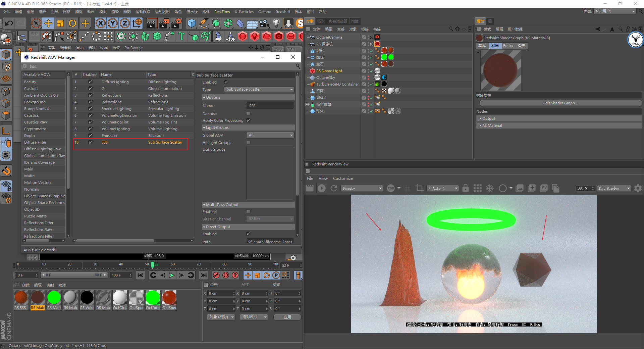
Task: Click RenderView lock camera icon
Action: point(465,188)
